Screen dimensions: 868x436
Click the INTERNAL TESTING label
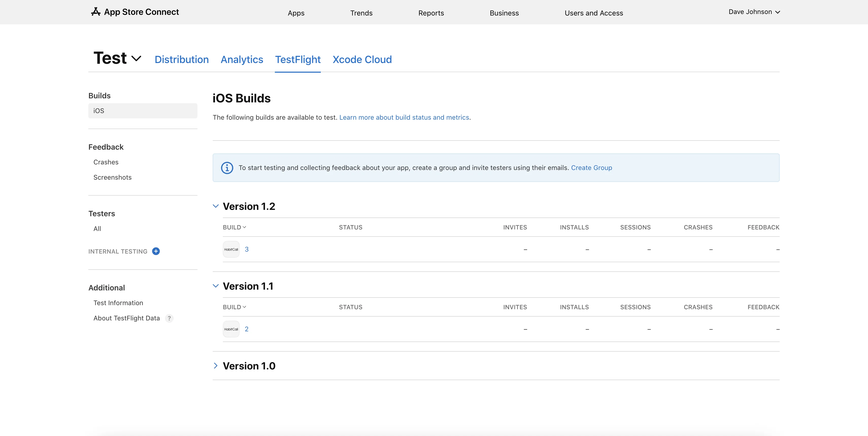[118, 252]
